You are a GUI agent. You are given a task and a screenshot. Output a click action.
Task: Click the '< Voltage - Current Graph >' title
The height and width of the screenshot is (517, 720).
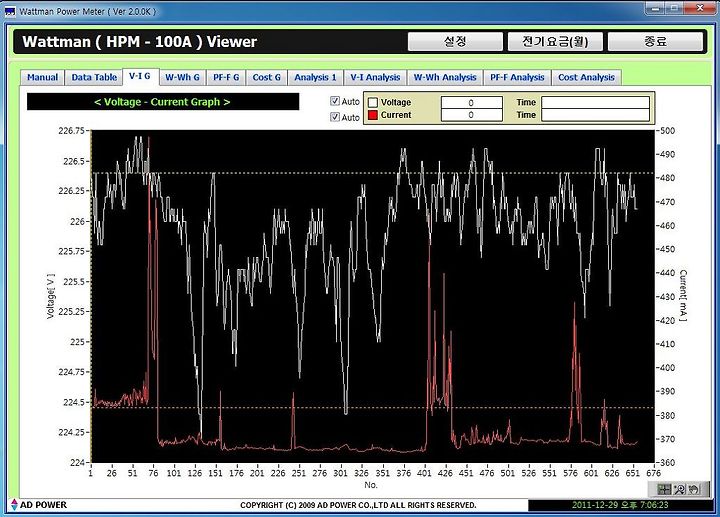[162, 102]
